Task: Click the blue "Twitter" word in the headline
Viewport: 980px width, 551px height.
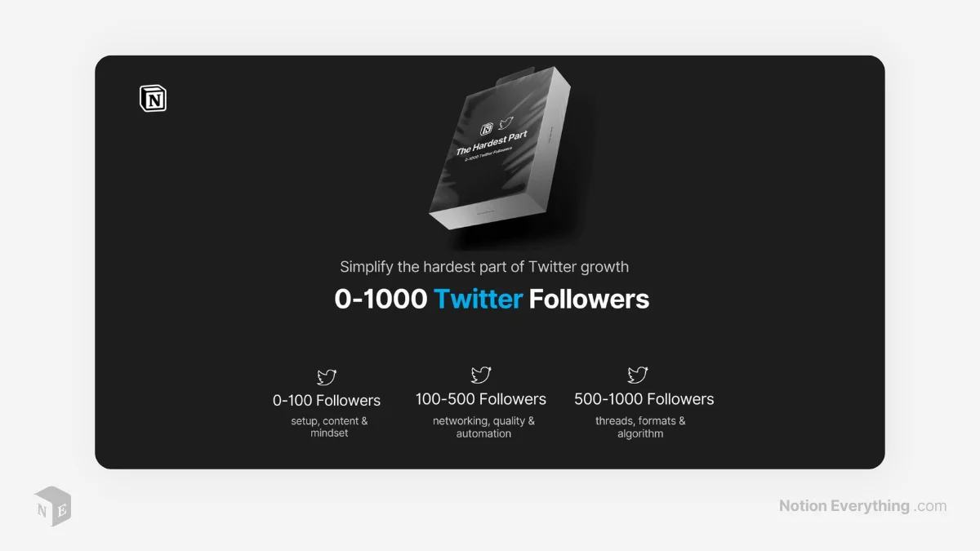Action: click(x=478, y=299)
